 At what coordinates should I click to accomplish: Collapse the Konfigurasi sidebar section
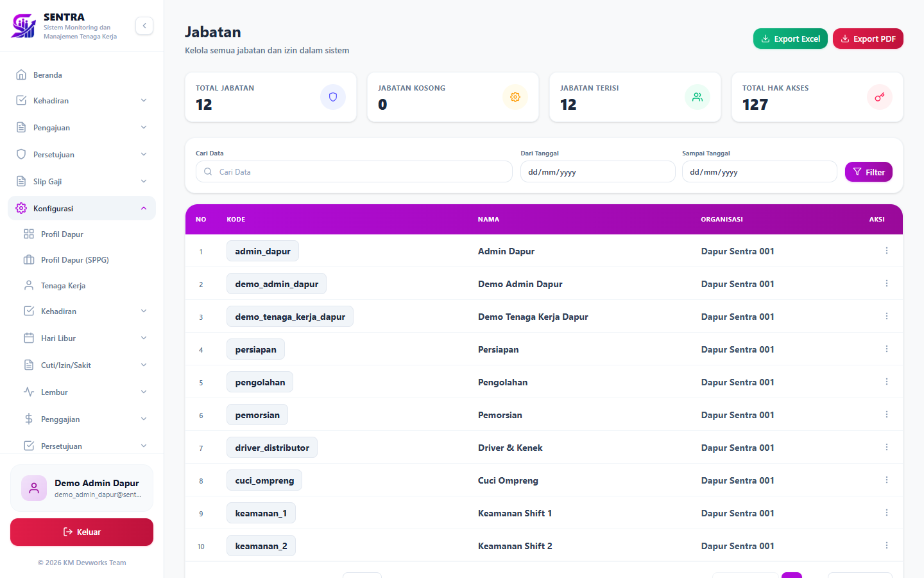pos(81,208)
